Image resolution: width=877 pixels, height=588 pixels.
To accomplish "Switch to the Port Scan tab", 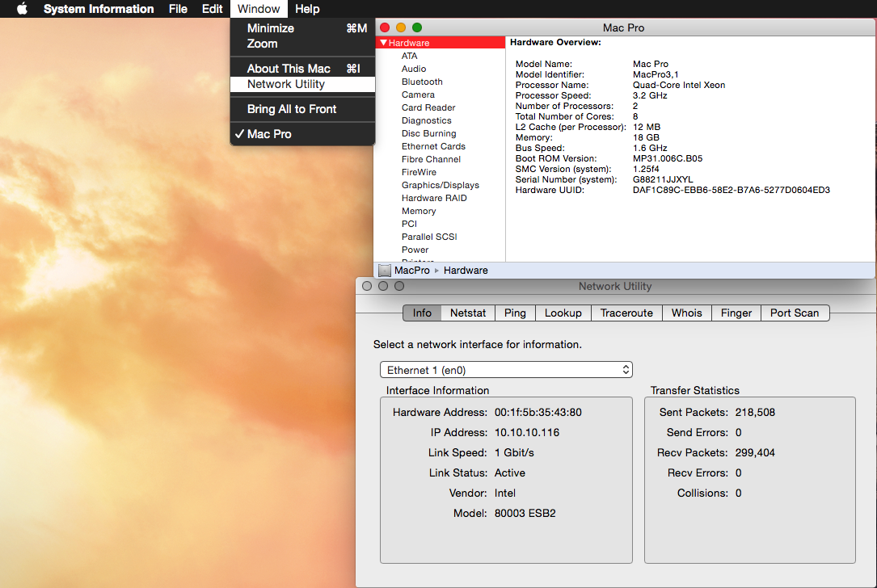I will [795, 313].
